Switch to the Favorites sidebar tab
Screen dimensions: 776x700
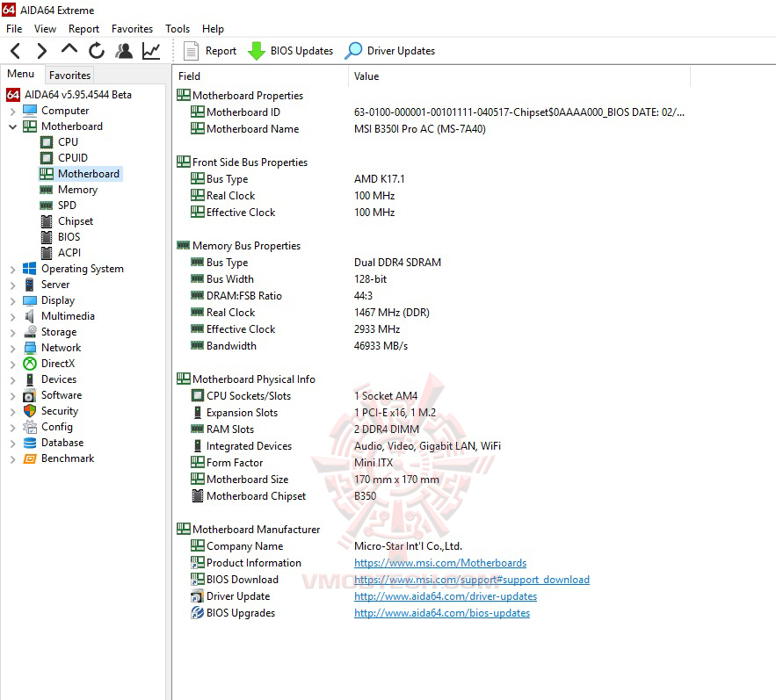click(69, 76)
